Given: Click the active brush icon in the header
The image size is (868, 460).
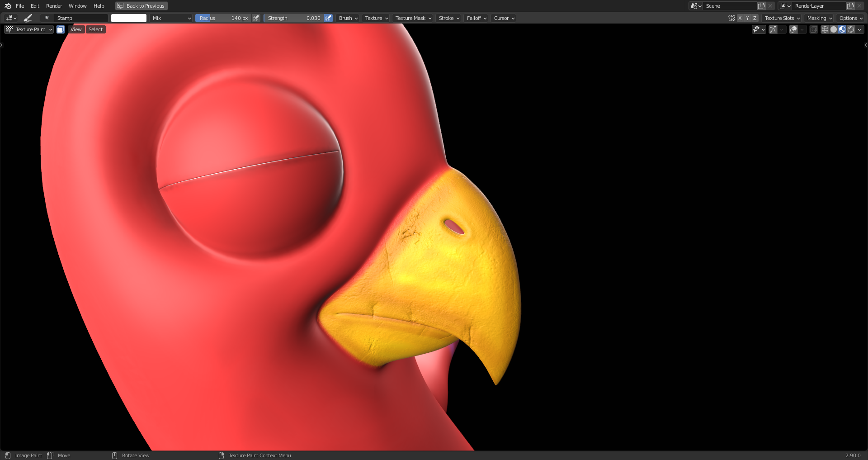Looking at the screenshot, I should click(28, 18).
